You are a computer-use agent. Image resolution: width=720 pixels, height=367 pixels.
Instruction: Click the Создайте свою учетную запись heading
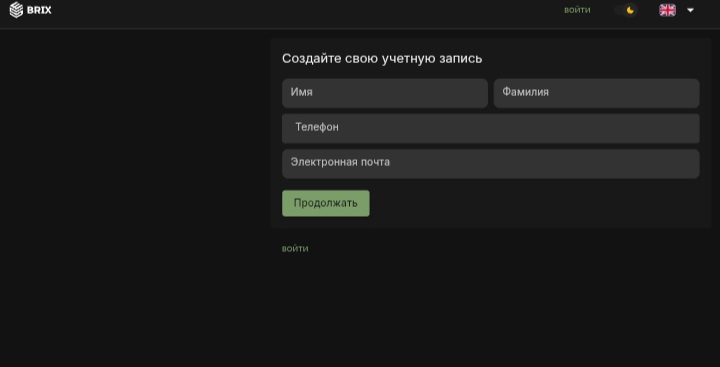[x=382, y=59]
